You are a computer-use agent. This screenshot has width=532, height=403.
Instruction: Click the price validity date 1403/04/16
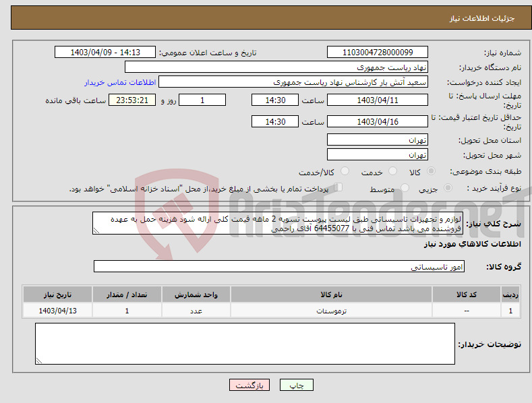(378, 121)
